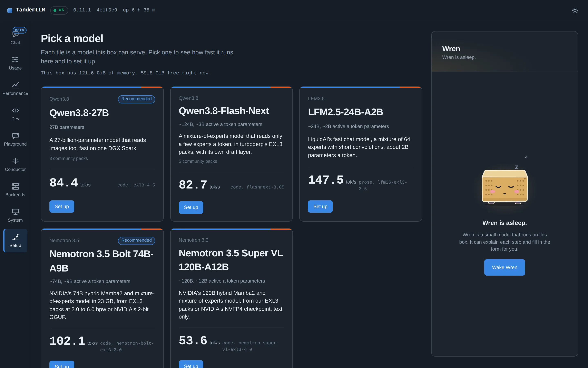This screenshot has width=588, height=368.
Task: Toggle light theme with sun icon
Action: (575, 10)
